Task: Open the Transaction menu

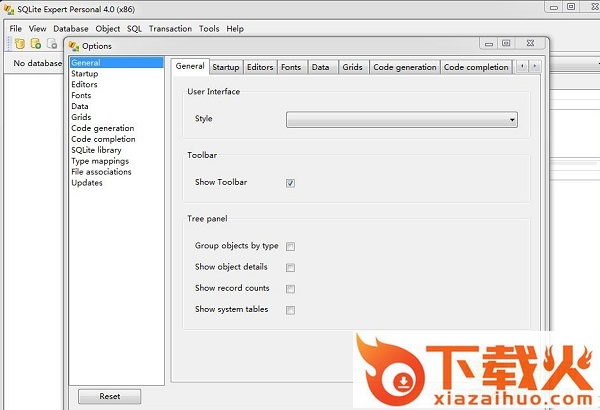Action: [x=170, y=29]
